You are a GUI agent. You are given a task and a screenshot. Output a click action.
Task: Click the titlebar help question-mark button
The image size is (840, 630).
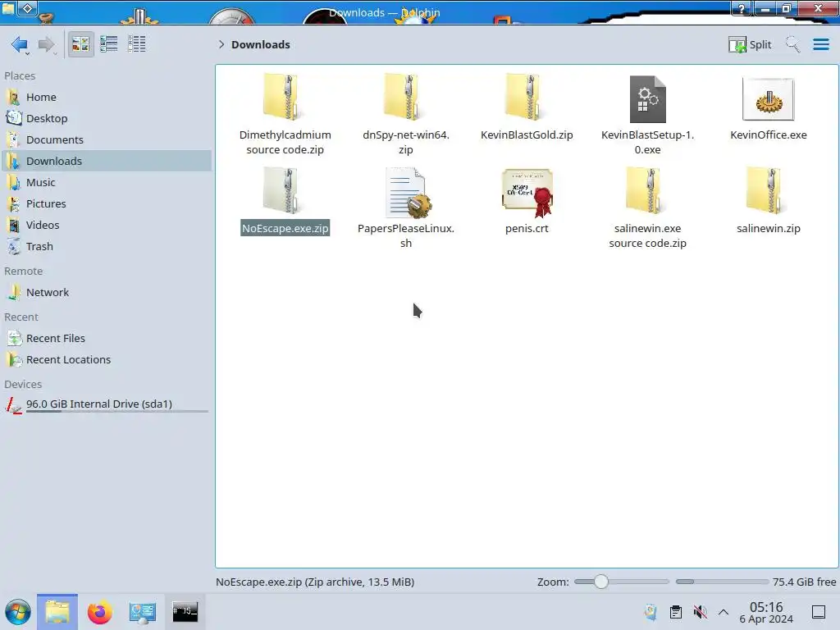pos(742,8)
